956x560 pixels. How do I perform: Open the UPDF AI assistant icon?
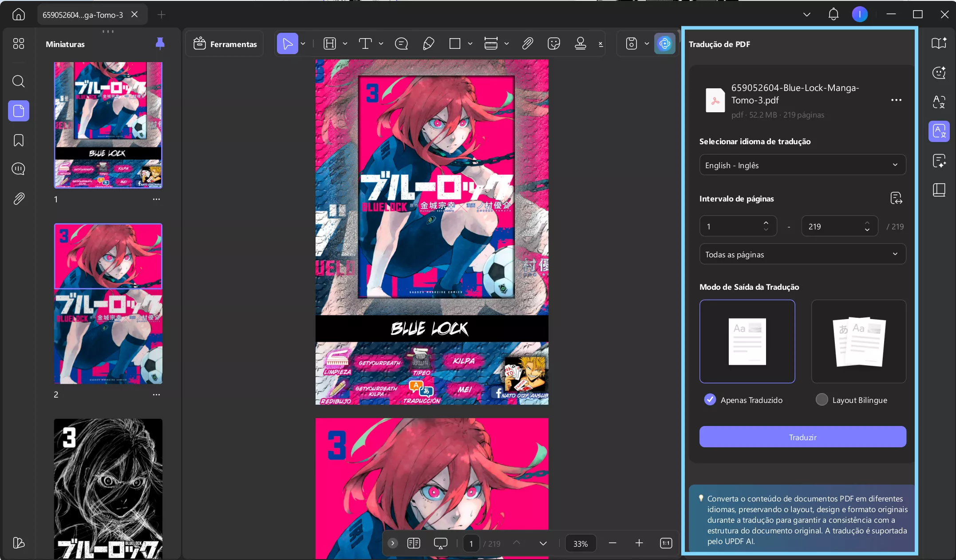tap(664, 43)
